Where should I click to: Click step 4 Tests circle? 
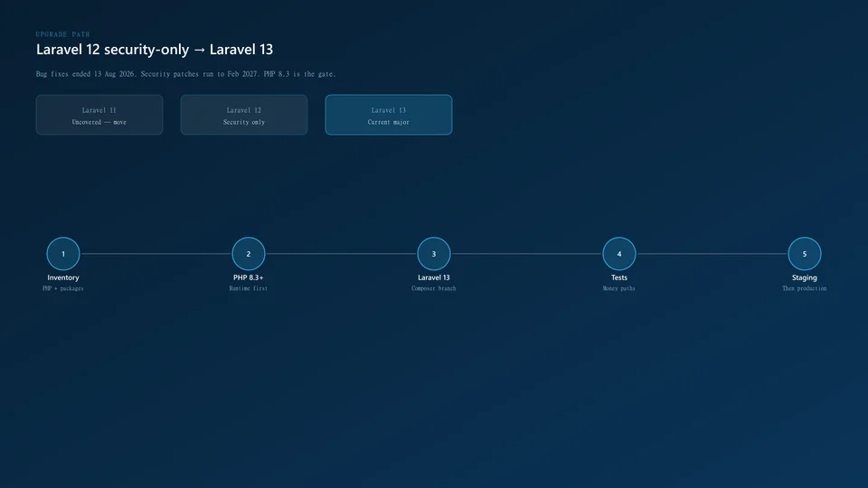(618, 254)
